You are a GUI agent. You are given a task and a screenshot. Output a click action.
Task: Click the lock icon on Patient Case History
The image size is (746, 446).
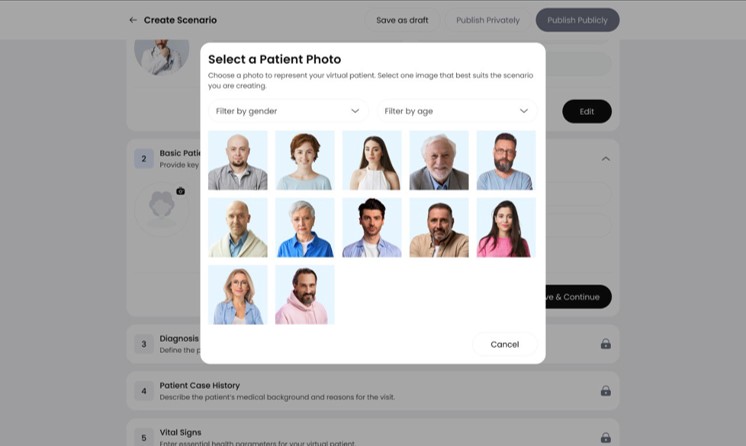pyautogui.click(x=605, y=391)
